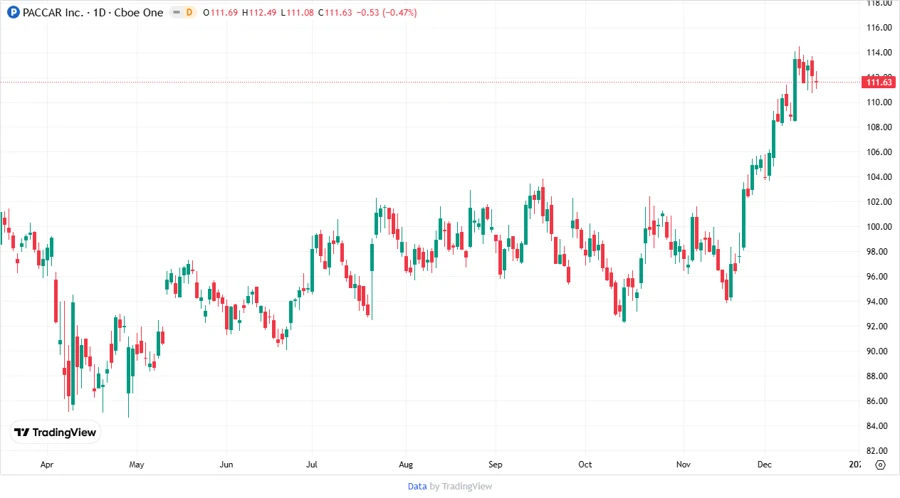Click the 100.00 price axis label

tap(879, 227)
